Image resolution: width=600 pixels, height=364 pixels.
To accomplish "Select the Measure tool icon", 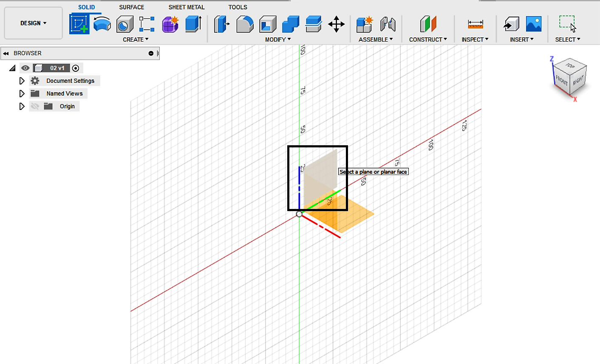I will pyautogui.click(x=475, y=24).
